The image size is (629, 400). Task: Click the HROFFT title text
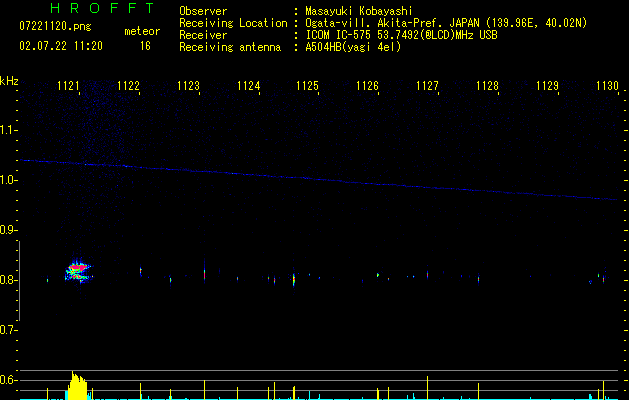[x=103, y=8]
